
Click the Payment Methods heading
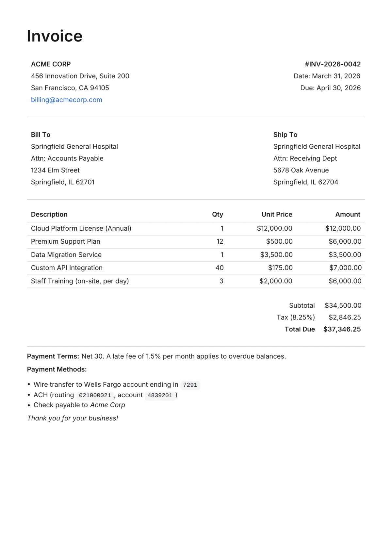[57, 369]
